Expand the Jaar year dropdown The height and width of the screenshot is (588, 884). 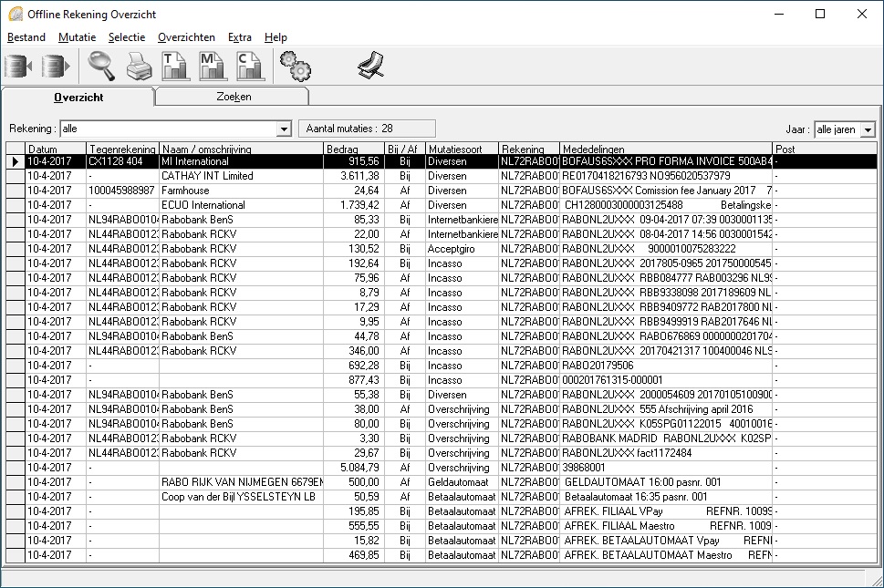[x=867, y=130]
